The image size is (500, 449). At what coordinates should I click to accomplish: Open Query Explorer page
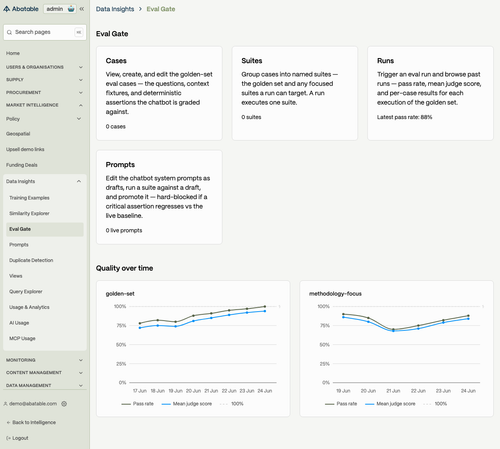pyautogui.click(x=26, y=292)
